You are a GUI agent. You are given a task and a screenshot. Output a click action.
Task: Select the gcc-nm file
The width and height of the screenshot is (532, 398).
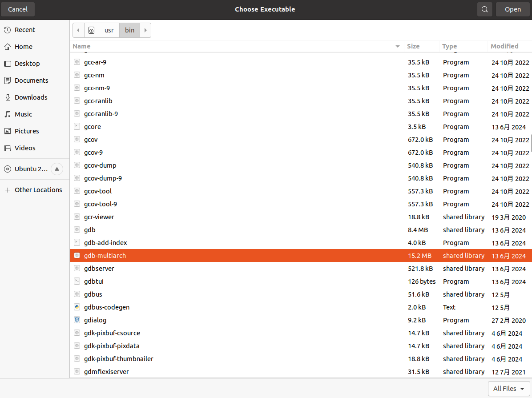pos(301,75)
